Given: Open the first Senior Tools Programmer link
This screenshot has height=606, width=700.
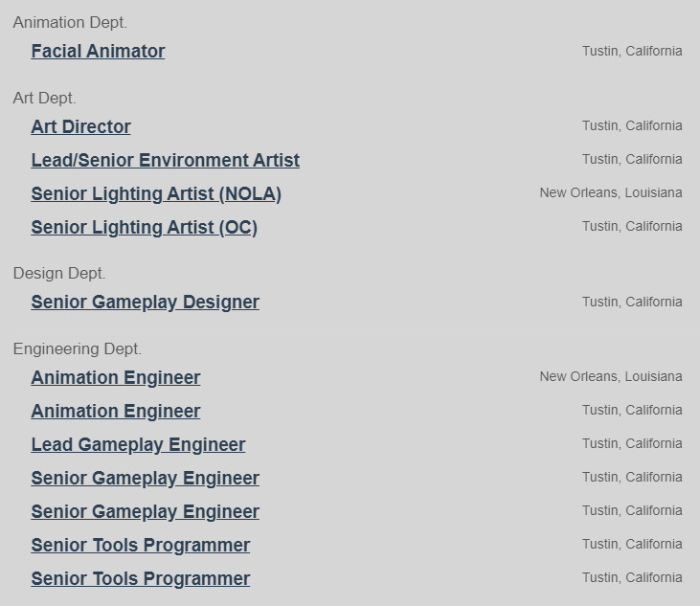Looking at the screenshot, I should (140, 545).
